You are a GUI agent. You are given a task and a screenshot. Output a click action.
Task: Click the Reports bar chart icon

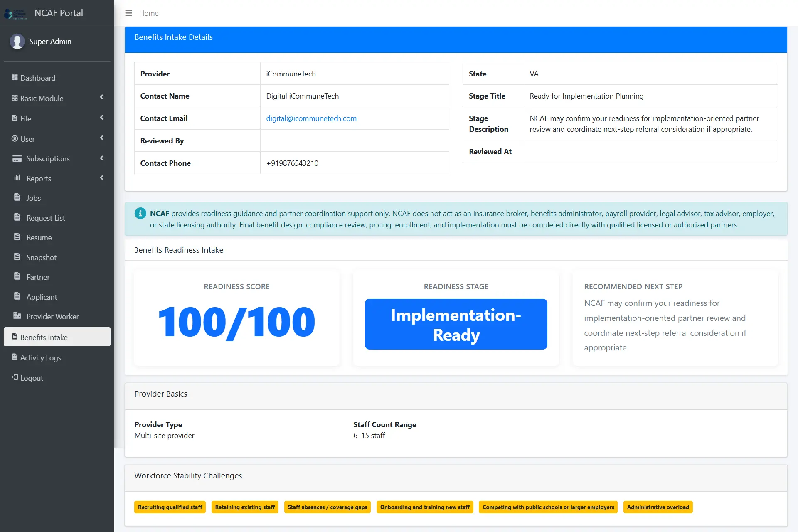(x=17, y=178)
